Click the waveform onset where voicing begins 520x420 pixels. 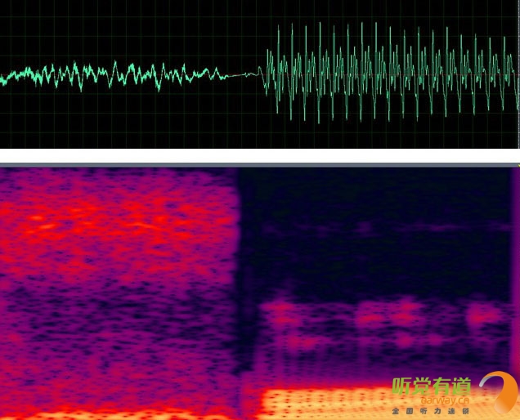click(265, 72)
